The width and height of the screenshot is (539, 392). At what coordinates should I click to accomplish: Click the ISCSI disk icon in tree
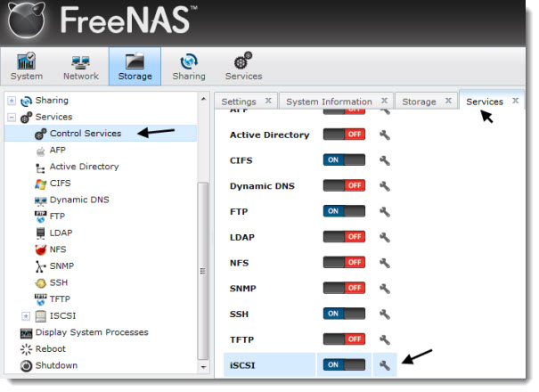[x=41, y=316]
